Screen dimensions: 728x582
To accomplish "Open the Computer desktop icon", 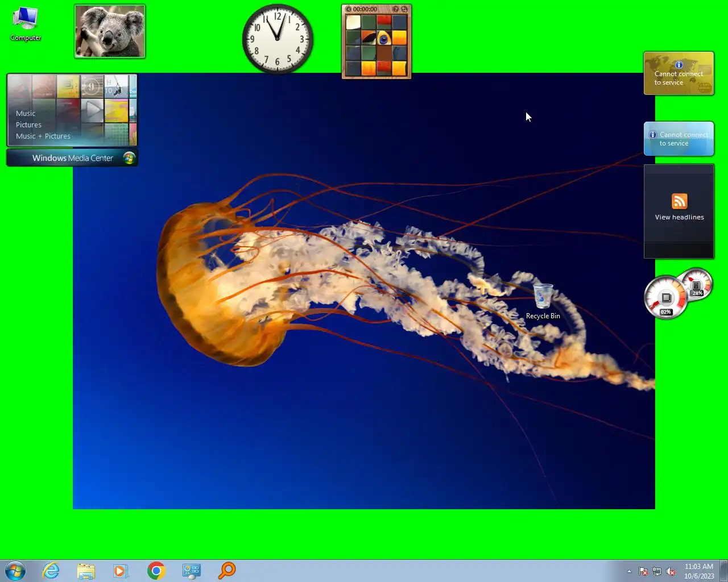I will [x=26, y=24].
